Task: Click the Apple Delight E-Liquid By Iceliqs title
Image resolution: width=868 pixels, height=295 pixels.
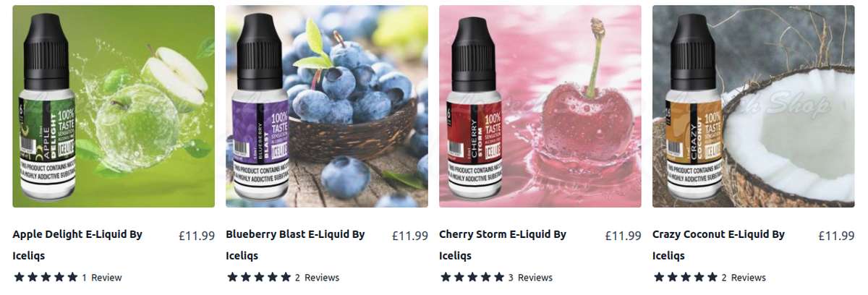Action: click(x=78, y=245)
